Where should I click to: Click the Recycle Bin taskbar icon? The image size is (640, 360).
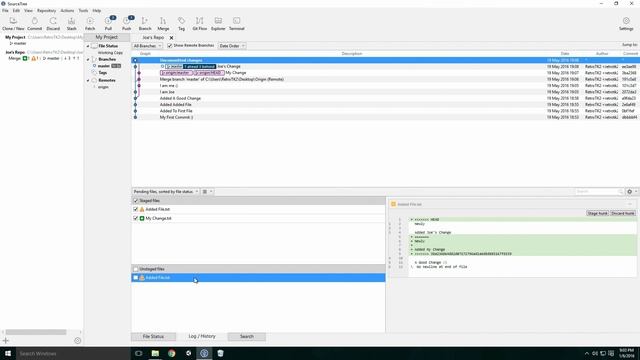coord(220,353)
